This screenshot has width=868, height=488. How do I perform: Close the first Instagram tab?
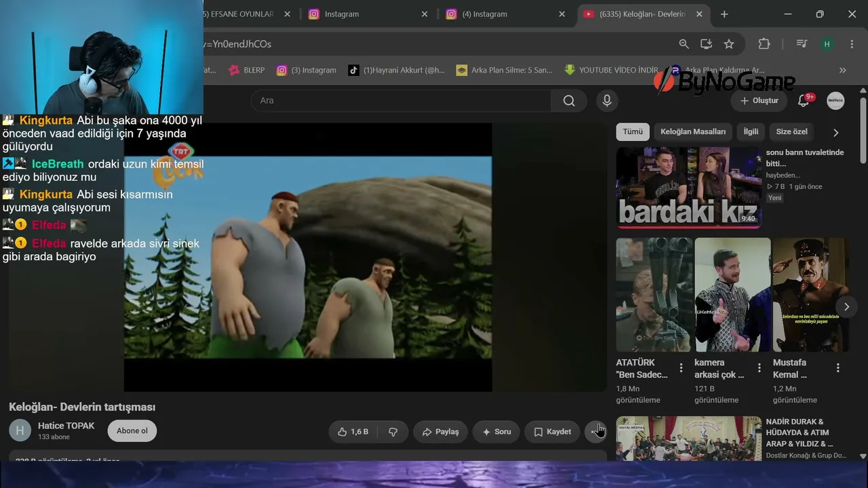pos(425,14)
